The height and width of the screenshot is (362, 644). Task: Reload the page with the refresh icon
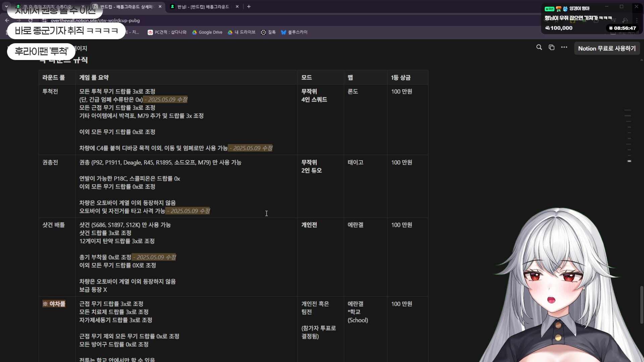tap(31, 20)
